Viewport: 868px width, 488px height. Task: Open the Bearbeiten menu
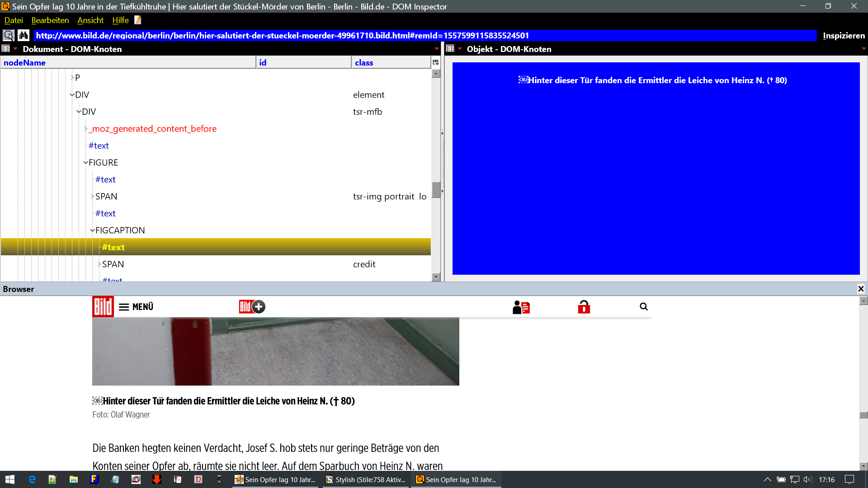[x=50, y=20]
